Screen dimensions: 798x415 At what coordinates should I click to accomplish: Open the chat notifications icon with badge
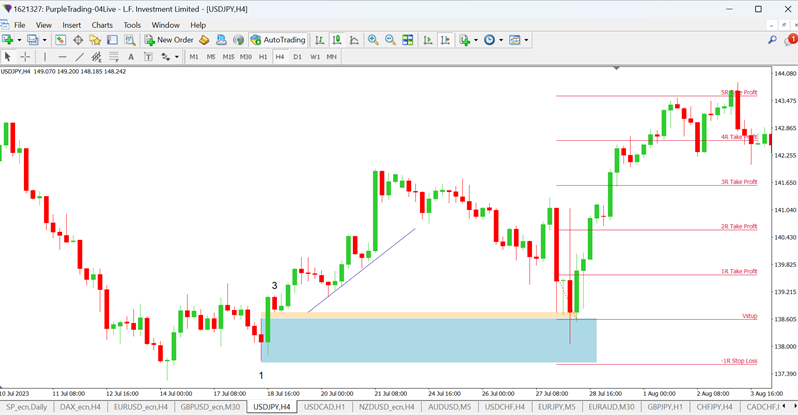(790, 40)
